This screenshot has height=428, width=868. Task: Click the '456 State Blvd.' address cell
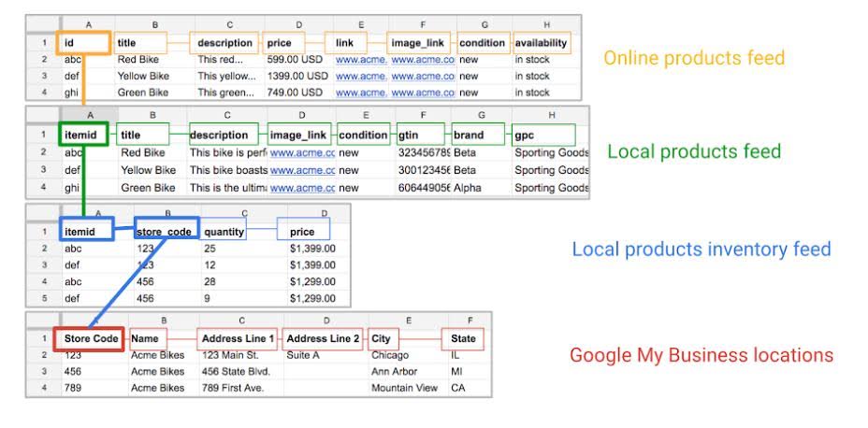coord(235,372)
